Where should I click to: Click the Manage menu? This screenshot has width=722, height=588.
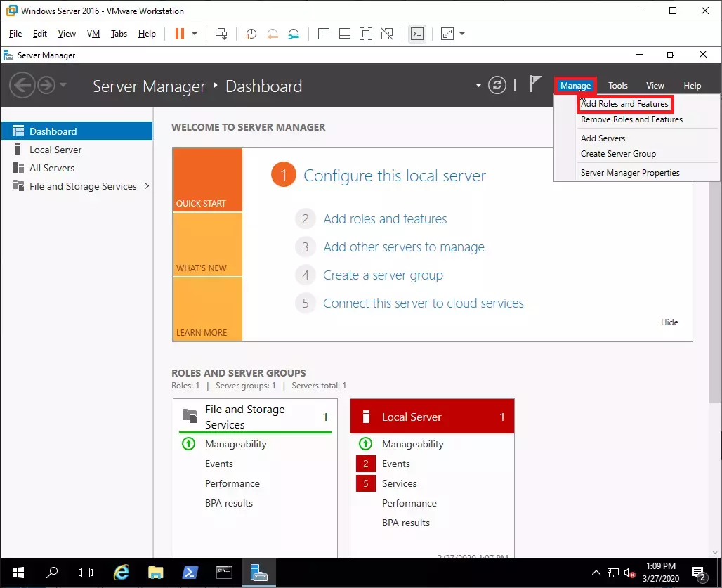576,86
